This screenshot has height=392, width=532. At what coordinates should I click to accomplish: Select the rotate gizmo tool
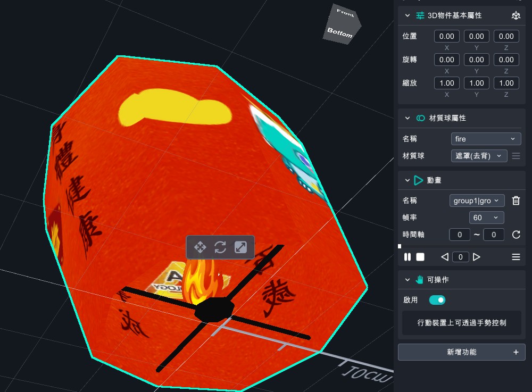click(x=220, y=247)
